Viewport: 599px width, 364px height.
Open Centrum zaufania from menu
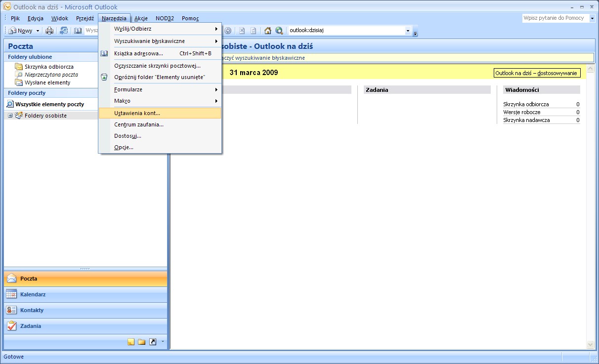pos(160,124)
